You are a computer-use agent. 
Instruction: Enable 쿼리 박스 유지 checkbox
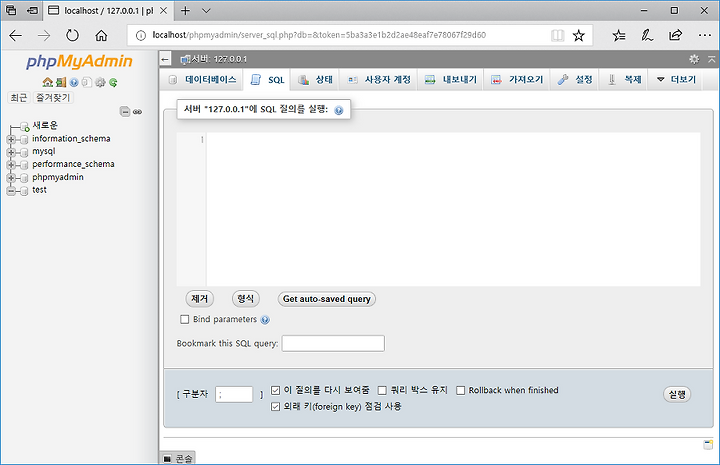click(382, 390)
